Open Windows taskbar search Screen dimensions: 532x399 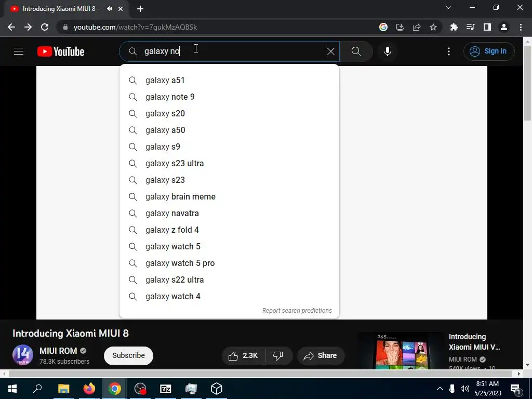click(x=37, y=389)
